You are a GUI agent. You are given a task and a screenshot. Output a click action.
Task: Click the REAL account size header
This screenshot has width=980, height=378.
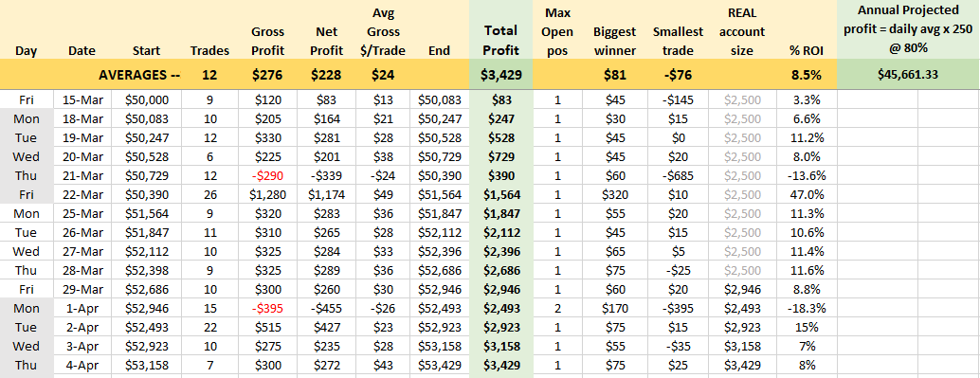coord(742,31)
